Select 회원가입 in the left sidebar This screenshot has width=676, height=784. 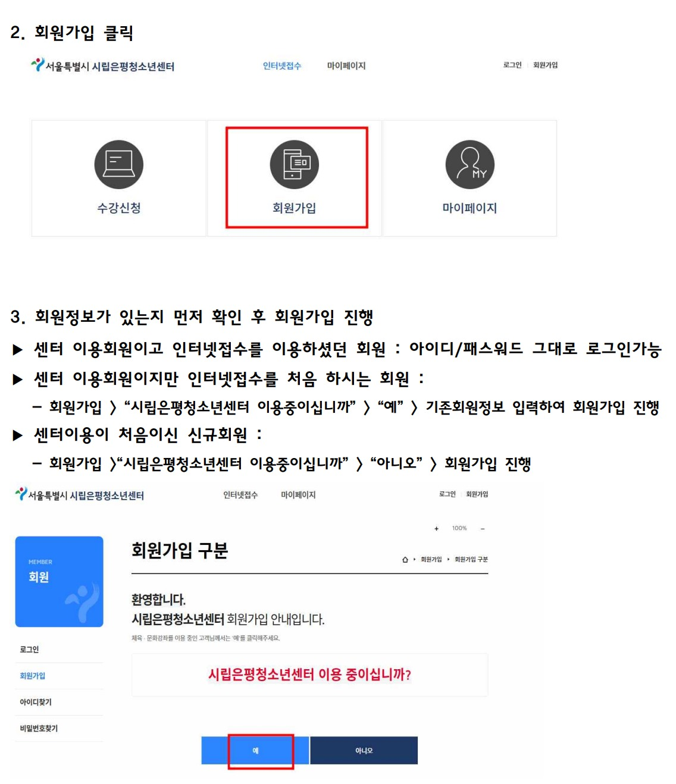pyautogui.click(x=32, y=676)
